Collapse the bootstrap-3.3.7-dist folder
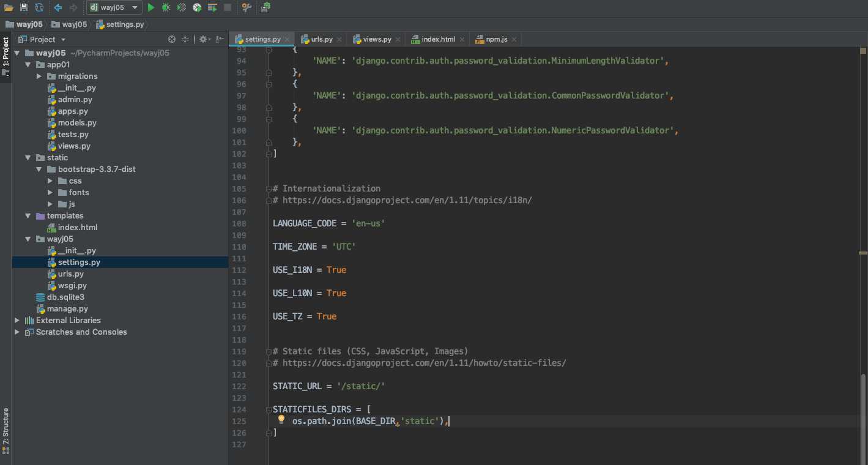868x465 pixels. (x=39, y=169)
